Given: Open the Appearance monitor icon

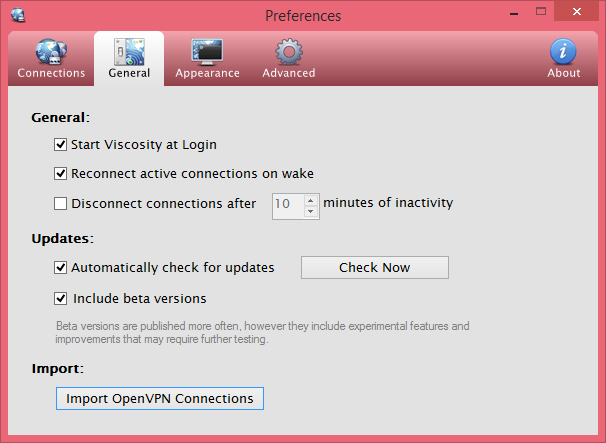Looking at the screenshot, I should coord(207,52).
